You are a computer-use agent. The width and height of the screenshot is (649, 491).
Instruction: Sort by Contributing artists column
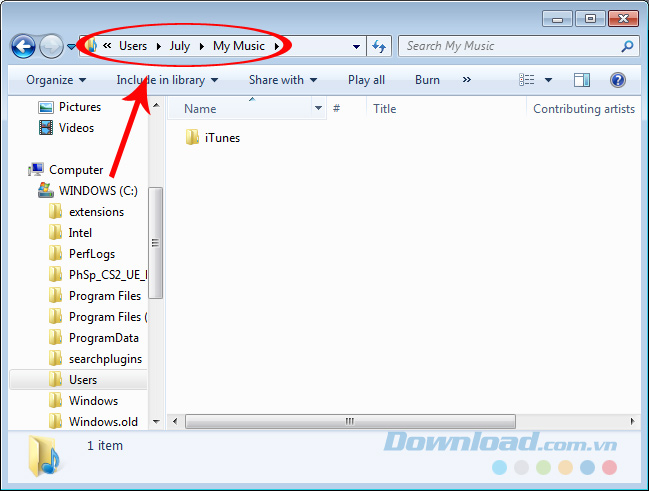click(584, 109)
